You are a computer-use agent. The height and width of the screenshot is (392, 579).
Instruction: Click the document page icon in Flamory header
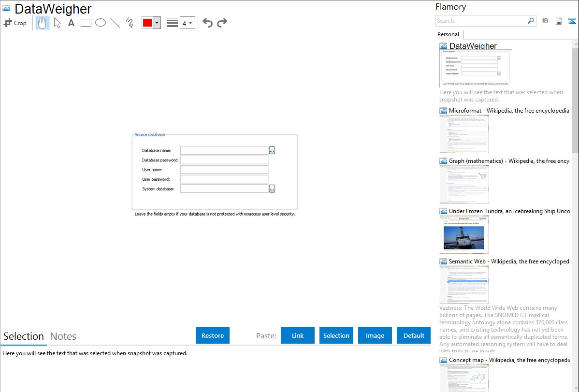coord(559,21)
